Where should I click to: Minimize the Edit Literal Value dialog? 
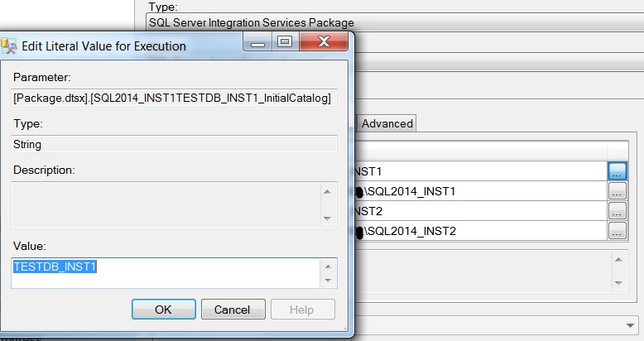click(x=259, y=43)
